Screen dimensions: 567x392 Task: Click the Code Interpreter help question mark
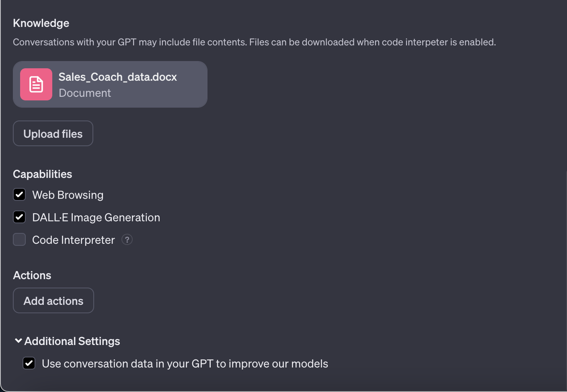click(127, 240)
